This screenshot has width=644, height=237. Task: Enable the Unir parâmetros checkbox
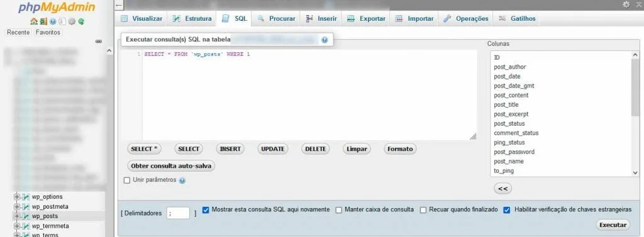point(127,180)
